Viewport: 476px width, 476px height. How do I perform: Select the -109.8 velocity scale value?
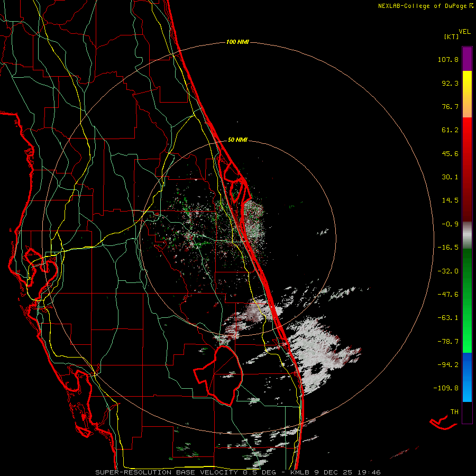[x=446, y=388]
